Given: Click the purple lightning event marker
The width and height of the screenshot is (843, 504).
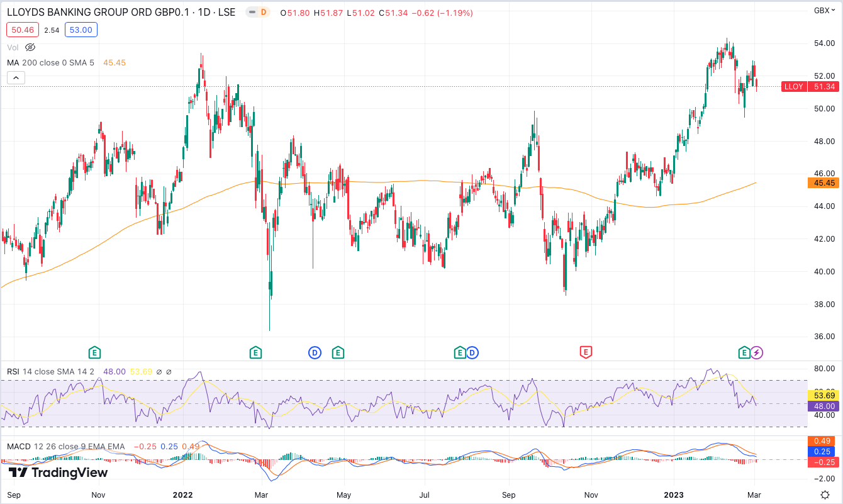Looking at the screenshot, I should 757,352.
